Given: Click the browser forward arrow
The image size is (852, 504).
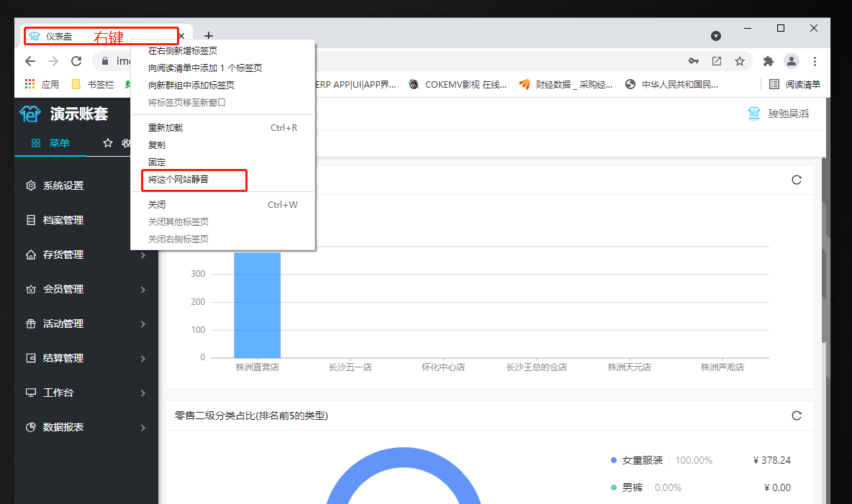Looking at the screenshot, I should point(53,61).
